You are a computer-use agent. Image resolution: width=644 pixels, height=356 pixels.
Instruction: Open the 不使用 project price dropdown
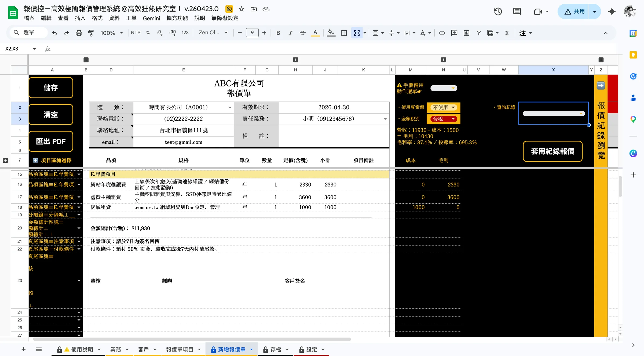pos(444,107)
